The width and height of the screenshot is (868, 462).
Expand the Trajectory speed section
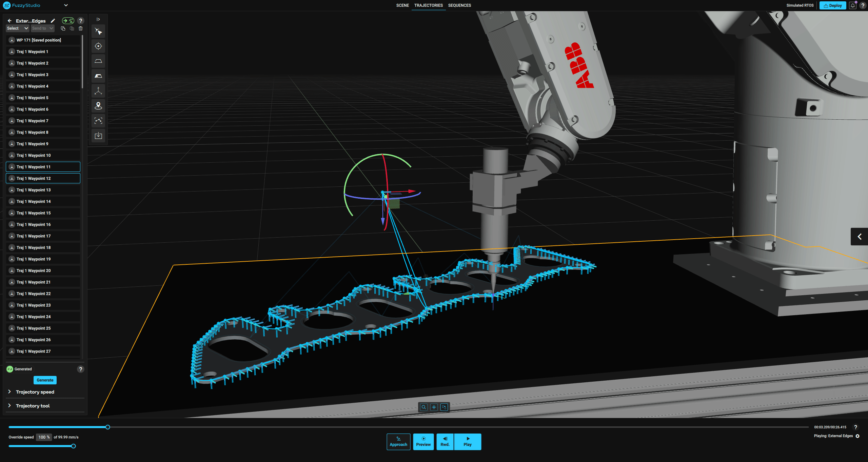[35, 392]
